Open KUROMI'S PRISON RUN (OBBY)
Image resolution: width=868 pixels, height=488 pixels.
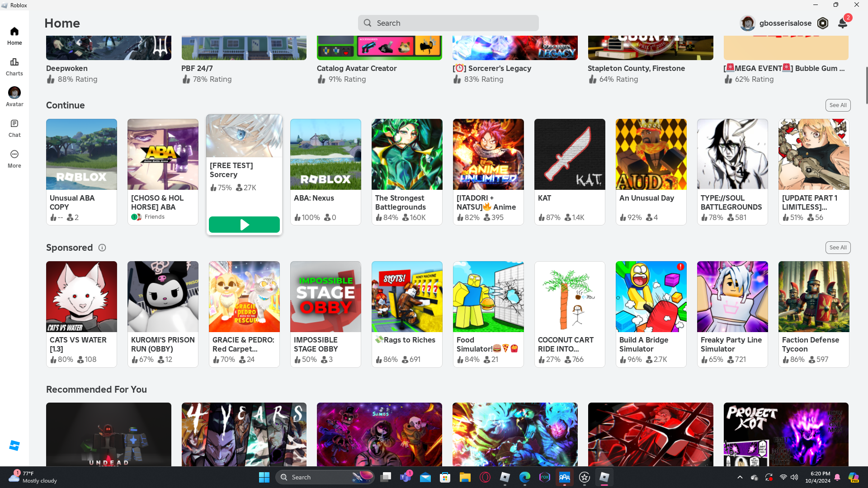pyautogui.click(x=163, y=314)
